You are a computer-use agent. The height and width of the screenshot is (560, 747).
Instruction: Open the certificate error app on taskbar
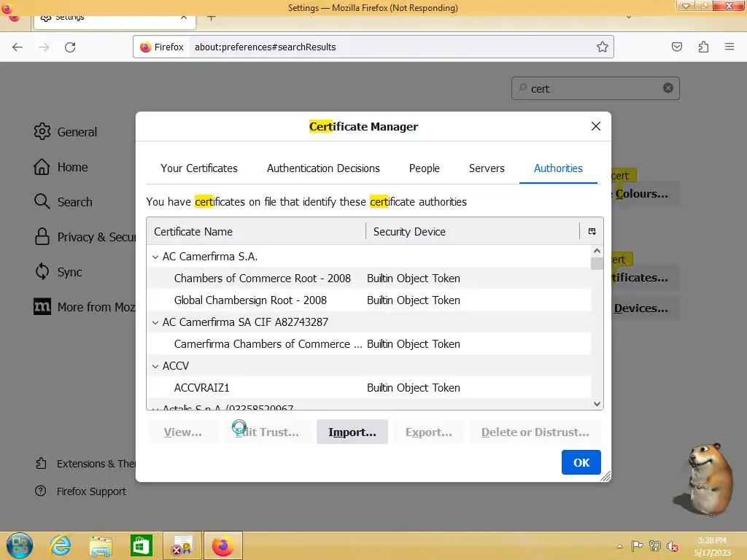(182, 545)
